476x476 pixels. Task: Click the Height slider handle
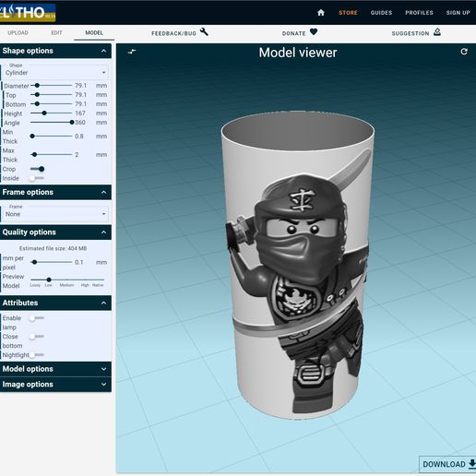pos(44,113)
